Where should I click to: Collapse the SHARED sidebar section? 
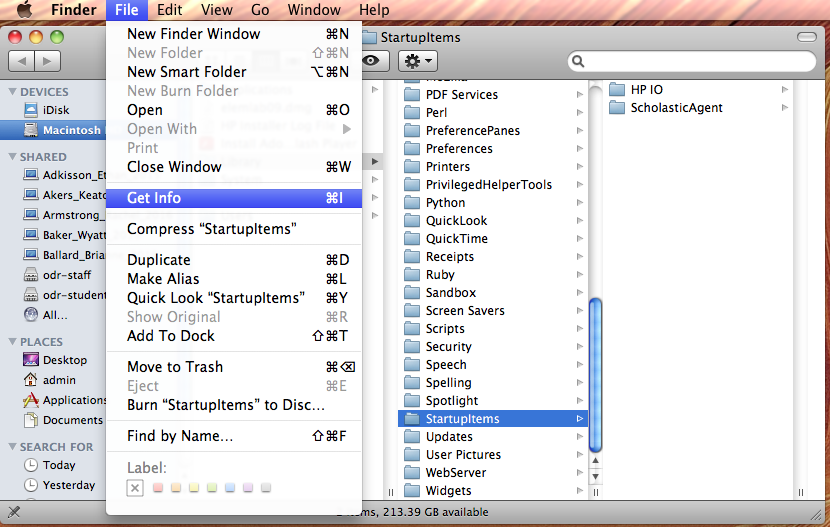click(x=12, y=157)
